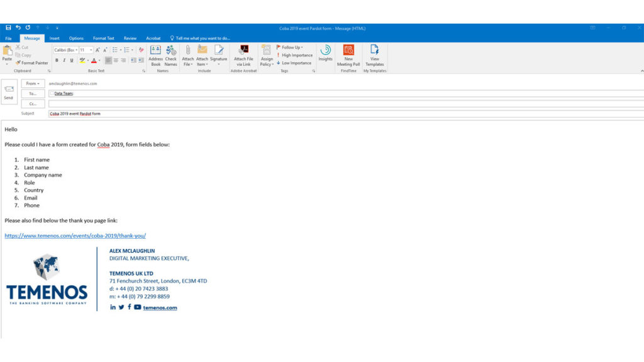The height and width of the screenshot is (362, 644).
Task: Open View Templates
Action: pos(374,54)
